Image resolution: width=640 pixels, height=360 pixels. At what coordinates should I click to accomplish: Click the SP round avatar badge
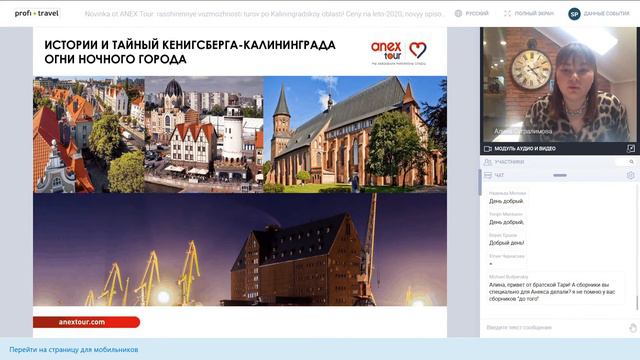click(574, 14)
